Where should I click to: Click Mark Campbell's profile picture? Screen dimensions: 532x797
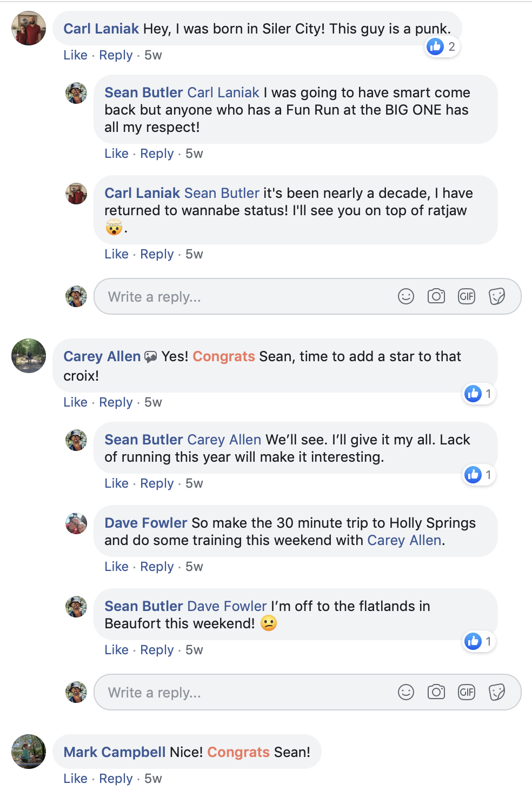pos(29,752)
